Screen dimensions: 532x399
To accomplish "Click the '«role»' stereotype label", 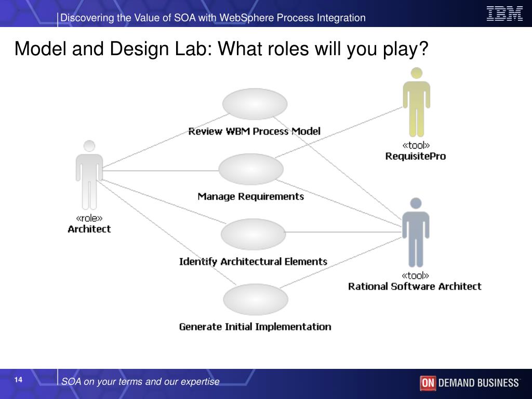I will click(x=89, y=218).
